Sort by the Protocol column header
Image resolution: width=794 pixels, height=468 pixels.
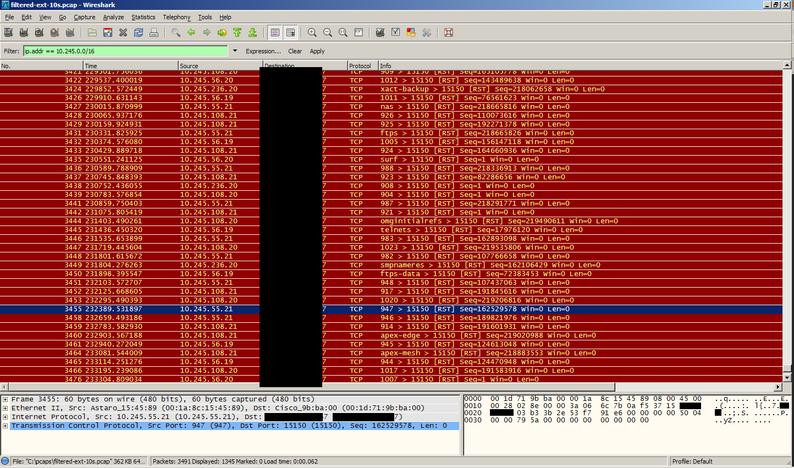(363, 66)
